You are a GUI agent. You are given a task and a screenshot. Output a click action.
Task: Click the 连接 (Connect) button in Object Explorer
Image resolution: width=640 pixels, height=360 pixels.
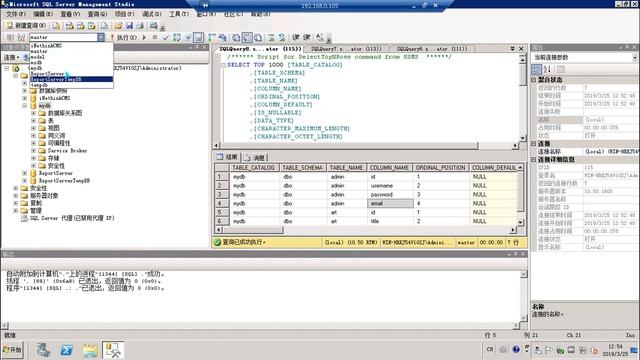coord(11,57)
